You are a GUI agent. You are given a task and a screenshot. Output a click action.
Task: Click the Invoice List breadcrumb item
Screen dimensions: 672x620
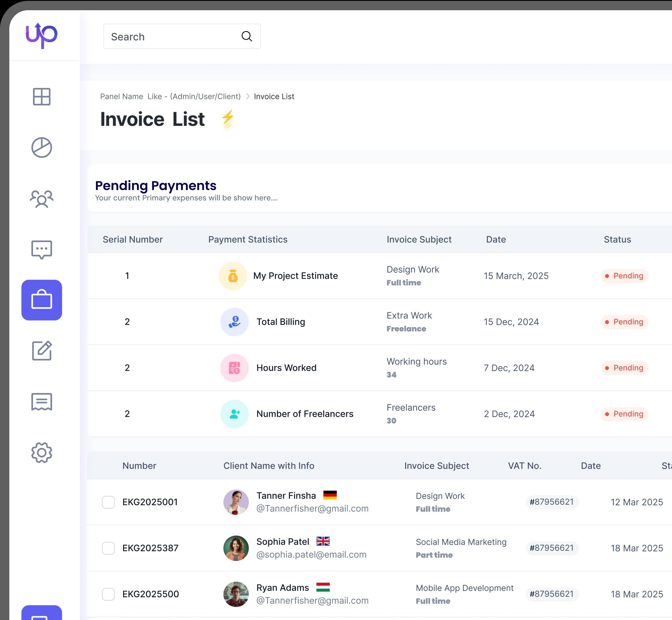coord(274,96)
